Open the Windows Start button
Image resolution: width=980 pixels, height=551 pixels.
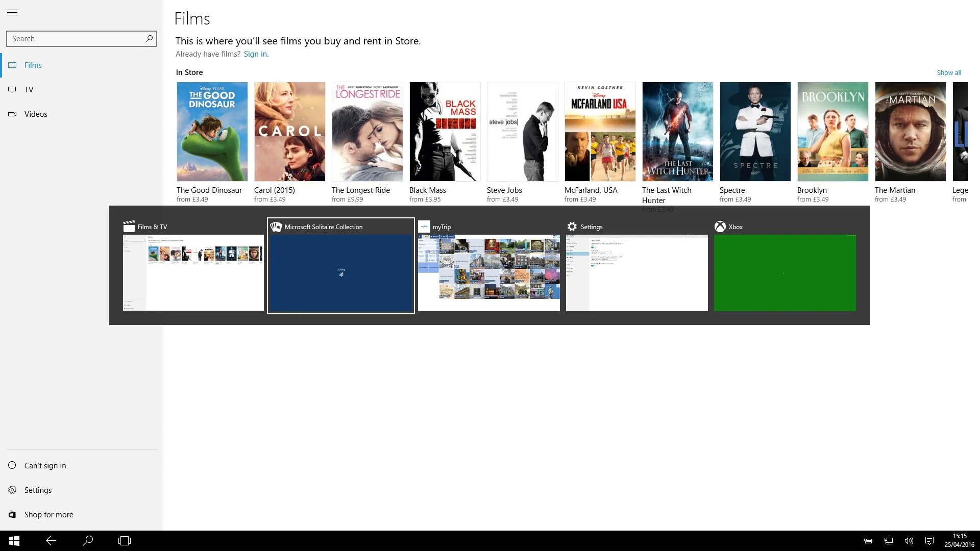point(14,541)
